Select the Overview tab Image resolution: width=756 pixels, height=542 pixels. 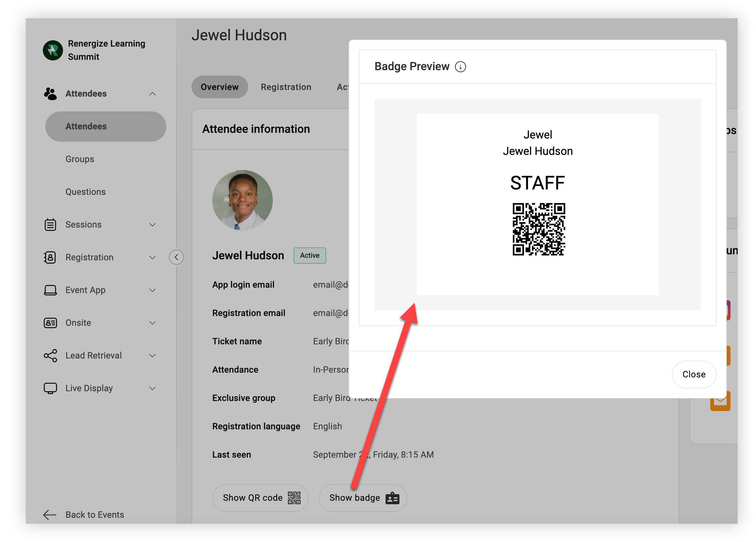[220, 87]
